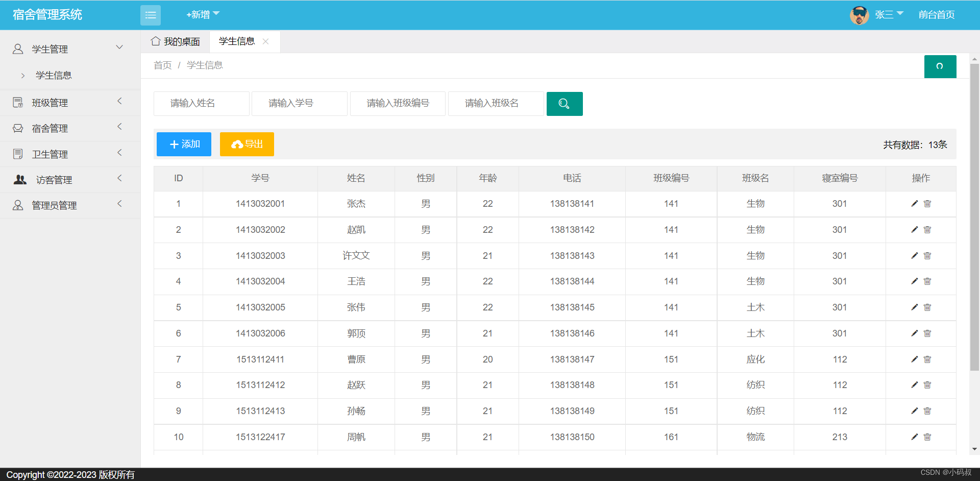Delete row 郭顶 with trash icon
The image size is (980, 481).
point(927,333)
